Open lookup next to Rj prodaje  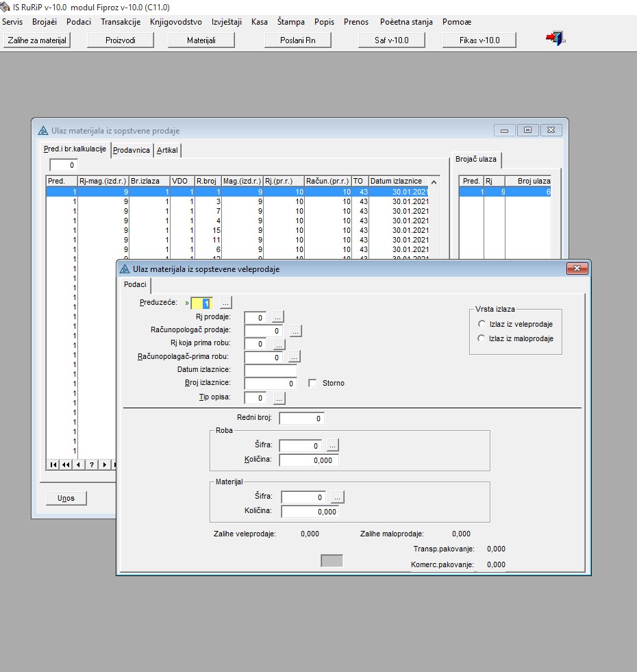277,316
